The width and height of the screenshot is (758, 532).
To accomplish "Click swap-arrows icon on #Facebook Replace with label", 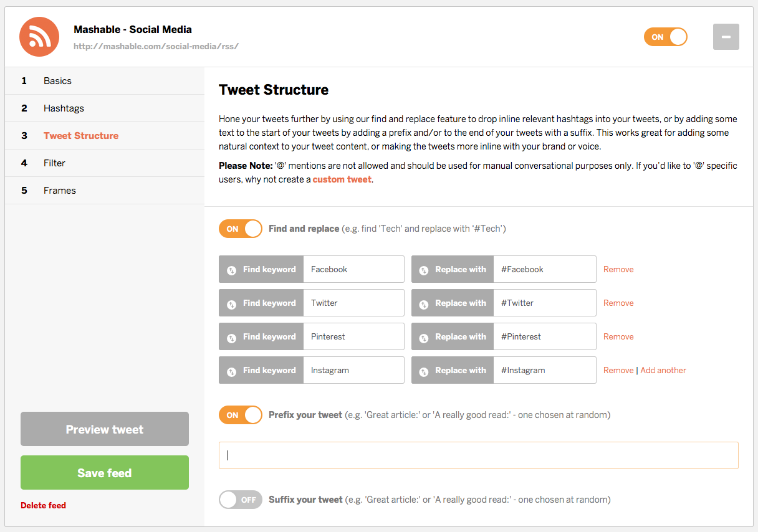I will point(423,268).
